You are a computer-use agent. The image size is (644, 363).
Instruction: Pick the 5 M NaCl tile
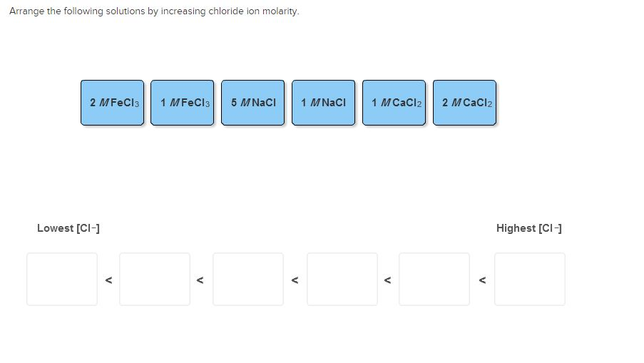(x=253, y=103)
